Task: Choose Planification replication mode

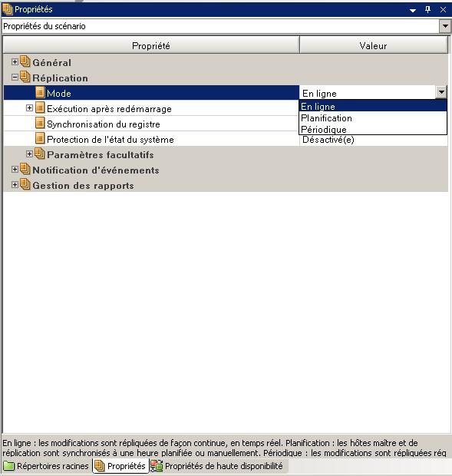Action: click(373, 117)
